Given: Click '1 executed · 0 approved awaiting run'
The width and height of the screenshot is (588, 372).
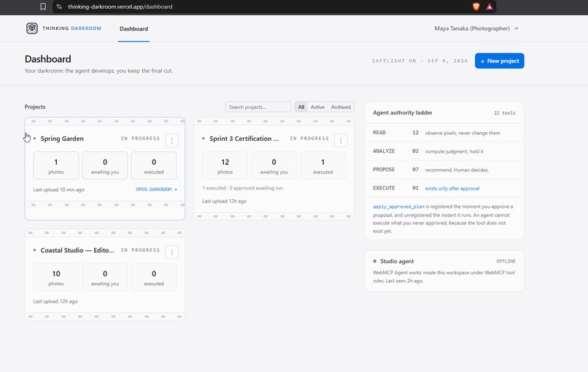Looking at the screenshot, I should coord(243,188).
